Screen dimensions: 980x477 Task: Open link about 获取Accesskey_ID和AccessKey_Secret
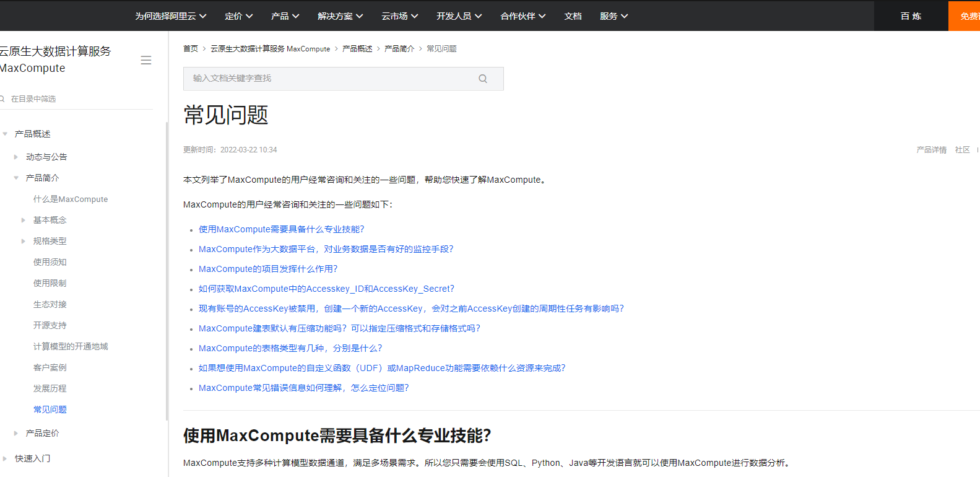pyautogui.click(x=326, y=289)
